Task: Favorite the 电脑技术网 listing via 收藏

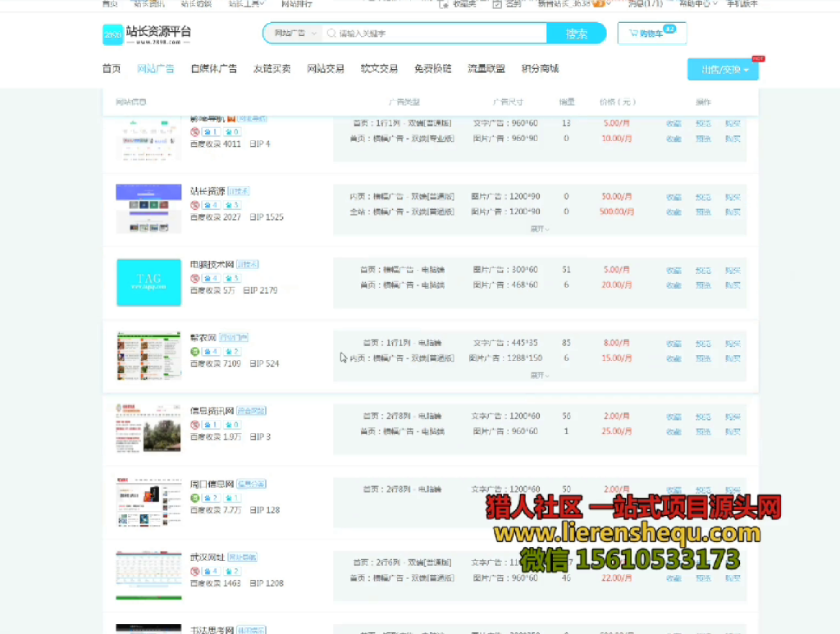Action: pos(674,269)
